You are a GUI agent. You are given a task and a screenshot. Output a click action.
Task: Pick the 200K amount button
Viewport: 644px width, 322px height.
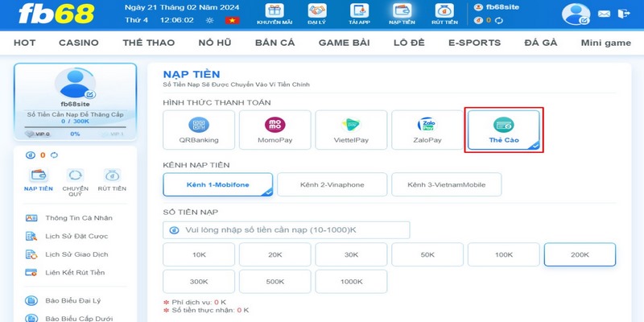pos(580,254)
